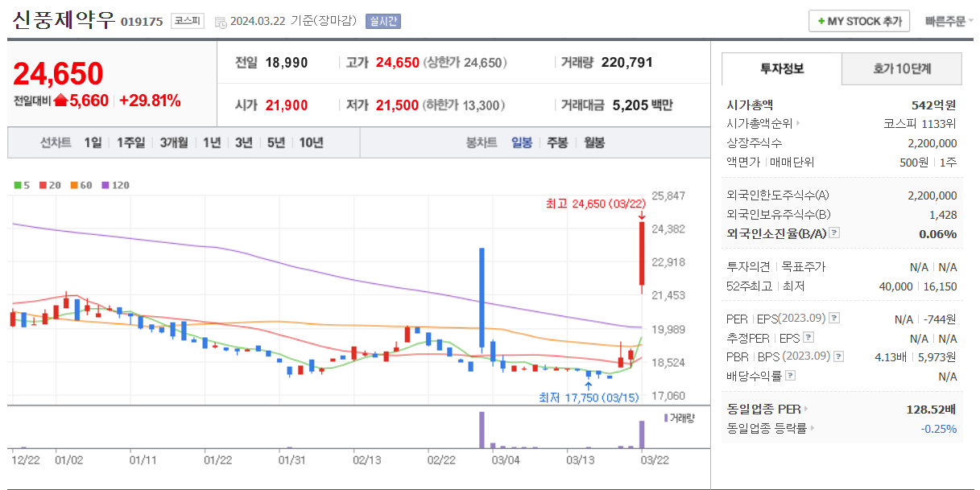Click the 외국인소진율 value 0.06%

click(x=938, y=233)
